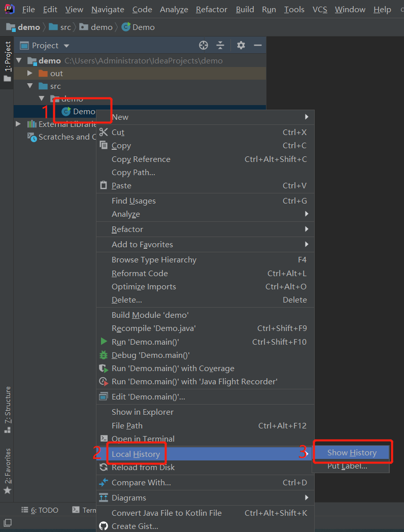Select Build Module 'demo'
Viewport: 404px width, 532px height.
(x=205, y=315)
